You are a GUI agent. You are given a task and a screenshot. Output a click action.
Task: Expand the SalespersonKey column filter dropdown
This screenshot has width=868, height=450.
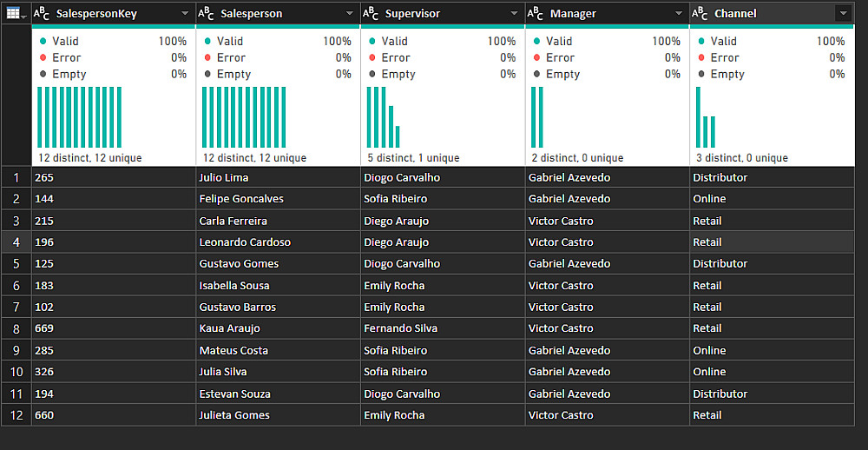[186, 14]
